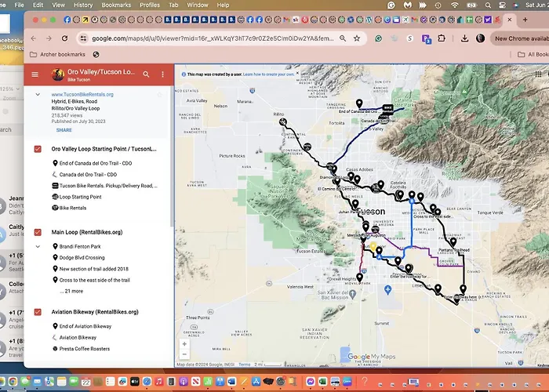Toggle the Main Loop layer checkbox
Screen dimensions: 549x392
pos(38,232)
